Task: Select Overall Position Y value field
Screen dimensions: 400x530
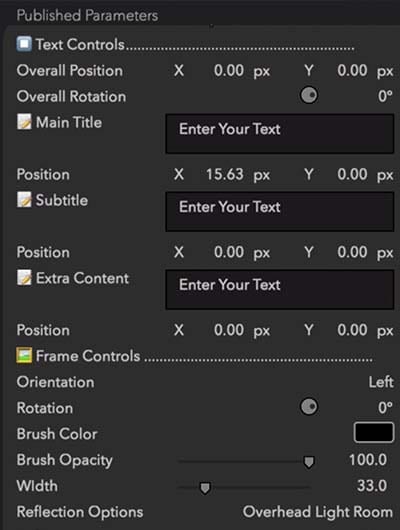Action: click(352, 71)
